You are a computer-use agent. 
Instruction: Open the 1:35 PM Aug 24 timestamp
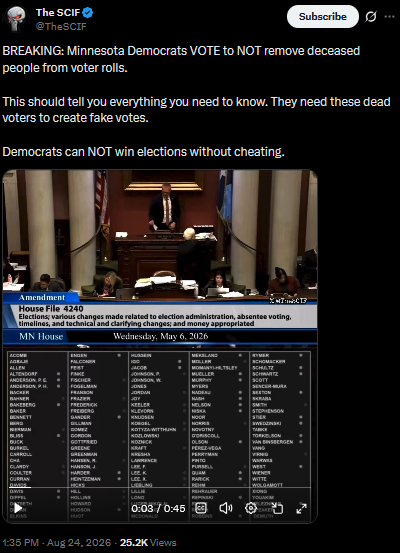[56, 542]
